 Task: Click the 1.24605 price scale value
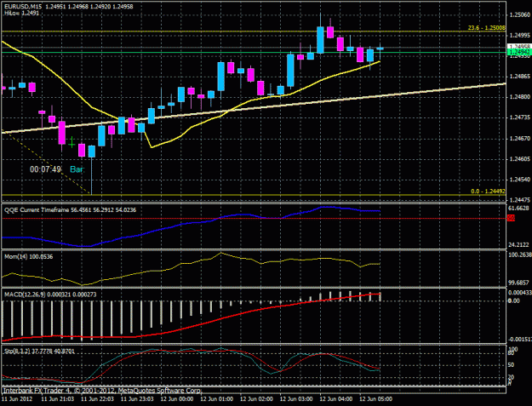(520, 159)
